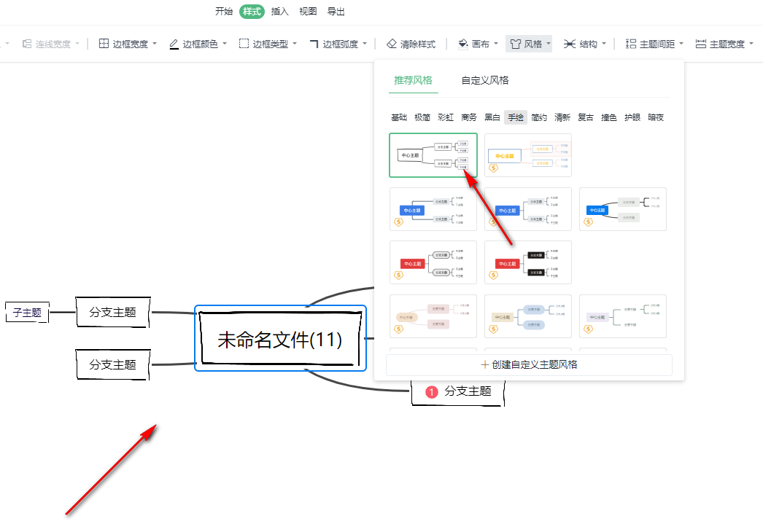Expand the 边框弧度 dropdown arrow
The image size is (763, 532).
tap(365, 44)
